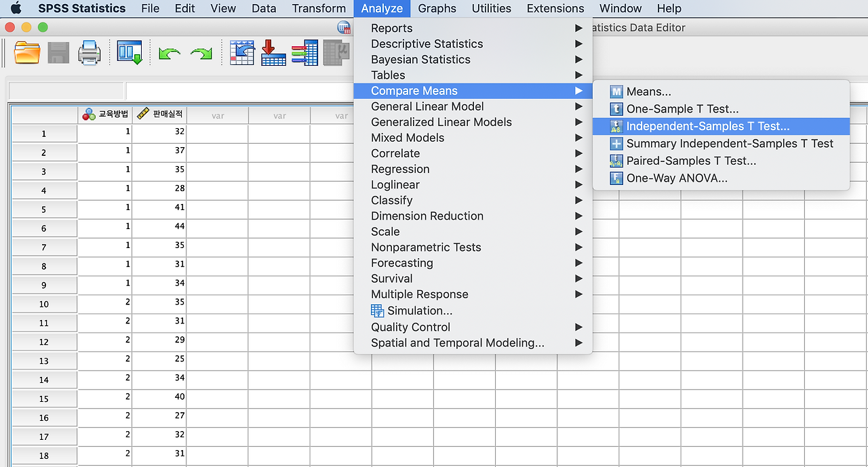Open the Utilities menu
Image resolution: width=868 pixels, height=467 pixels.
pyautogui.click(x=492, y=8)
